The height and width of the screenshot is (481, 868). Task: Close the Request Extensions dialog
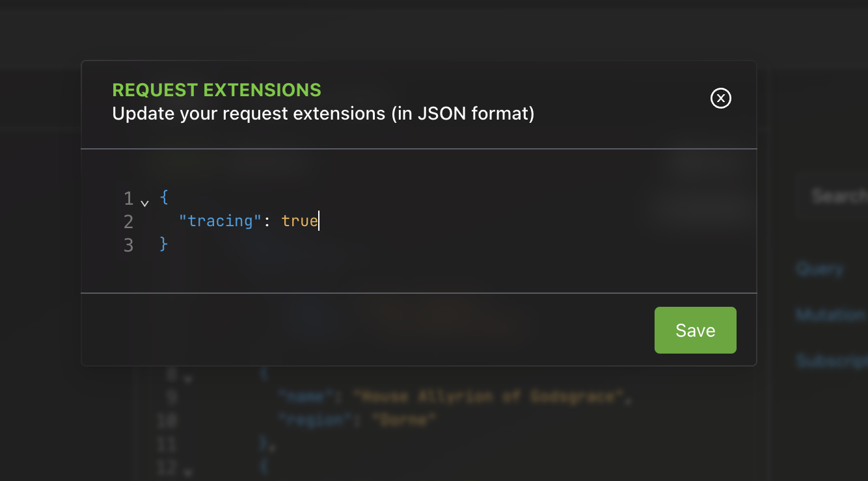click(x=720, y=98)
